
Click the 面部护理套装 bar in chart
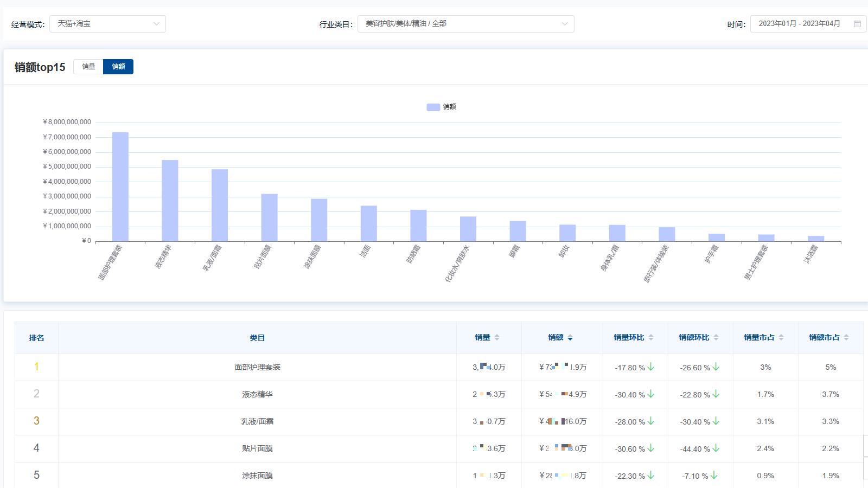click(120, 187)
